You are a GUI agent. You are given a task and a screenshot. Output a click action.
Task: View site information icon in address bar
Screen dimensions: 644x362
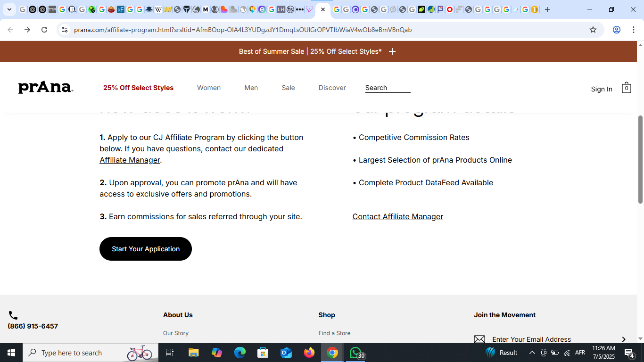click(65, 30)
